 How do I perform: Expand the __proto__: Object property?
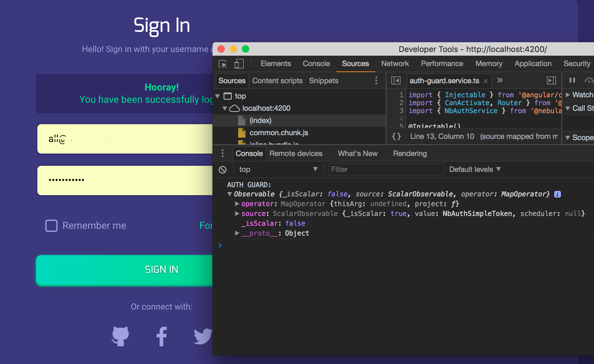click(237, 233)
